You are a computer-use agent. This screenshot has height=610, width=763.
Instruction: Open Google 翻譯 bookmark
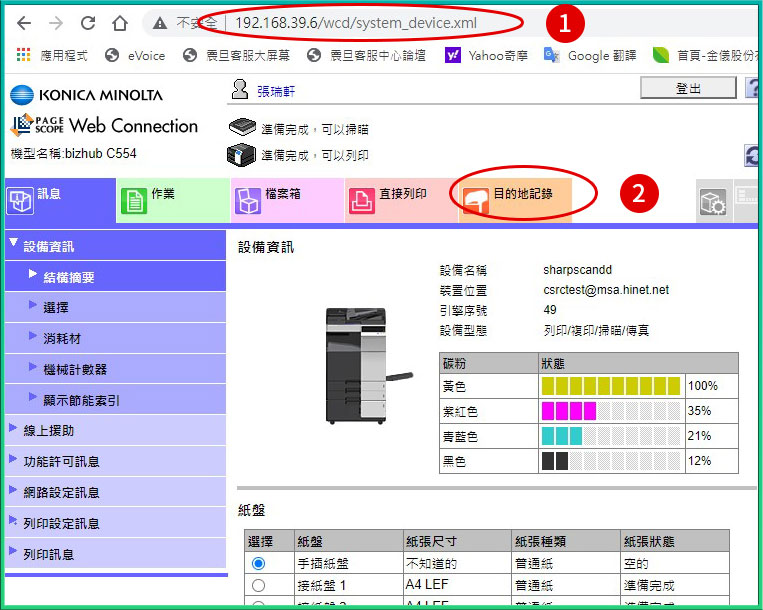pos(590,56)
